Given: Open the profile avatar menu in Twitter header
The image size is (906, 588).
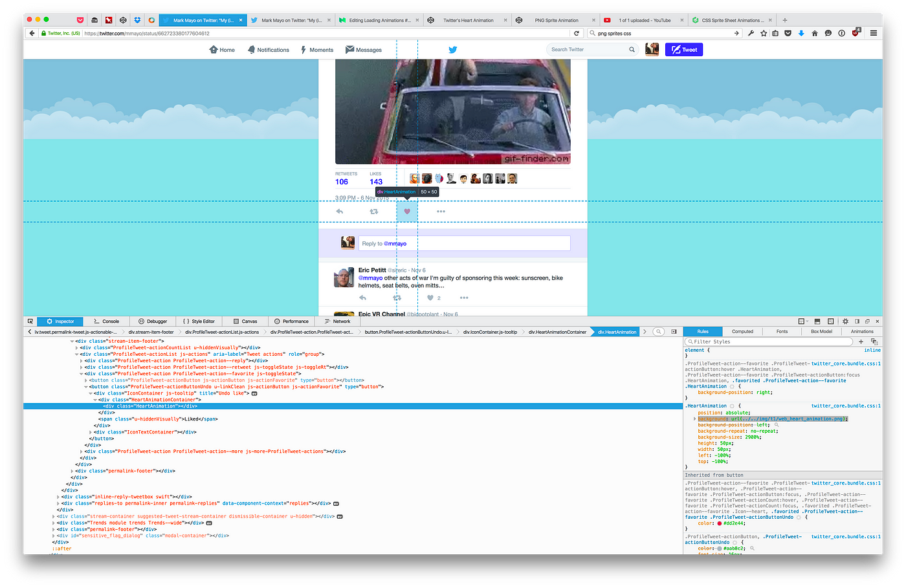Looking at the screenshot, I should pyautogui.click(x=652, y=49).
